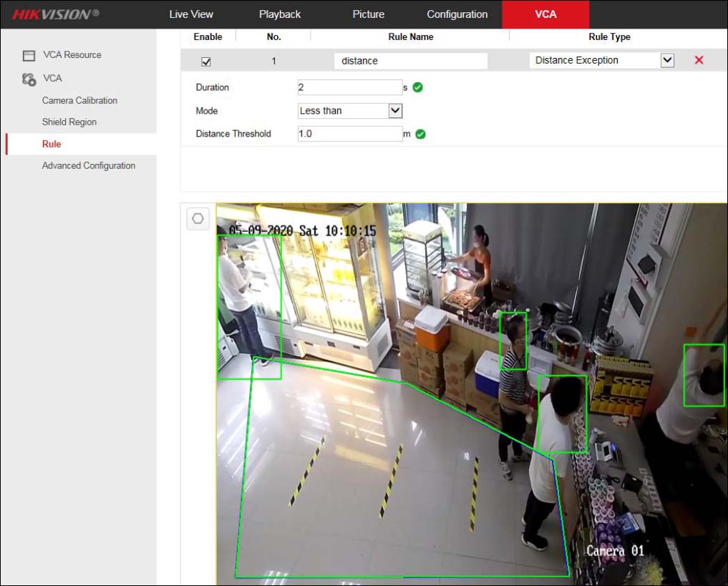
Task: Open the Mode dropdown set to Less than
Action: pyautogui.click(x=395, y=110)
